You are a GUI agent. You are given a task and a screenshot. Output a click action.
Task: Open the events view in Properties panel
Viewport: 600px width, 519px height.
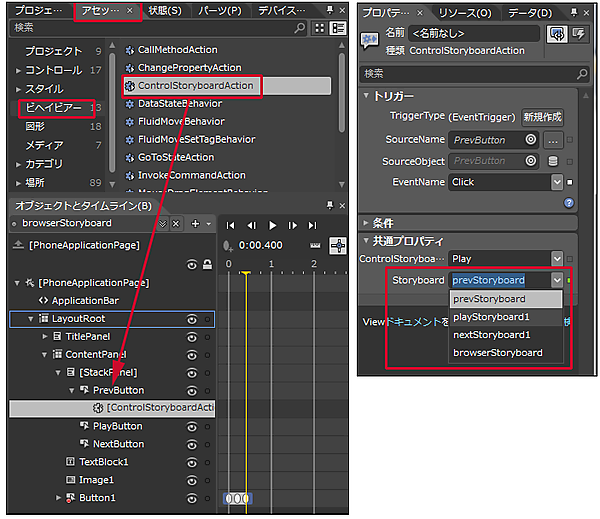[x=578, y=34]
